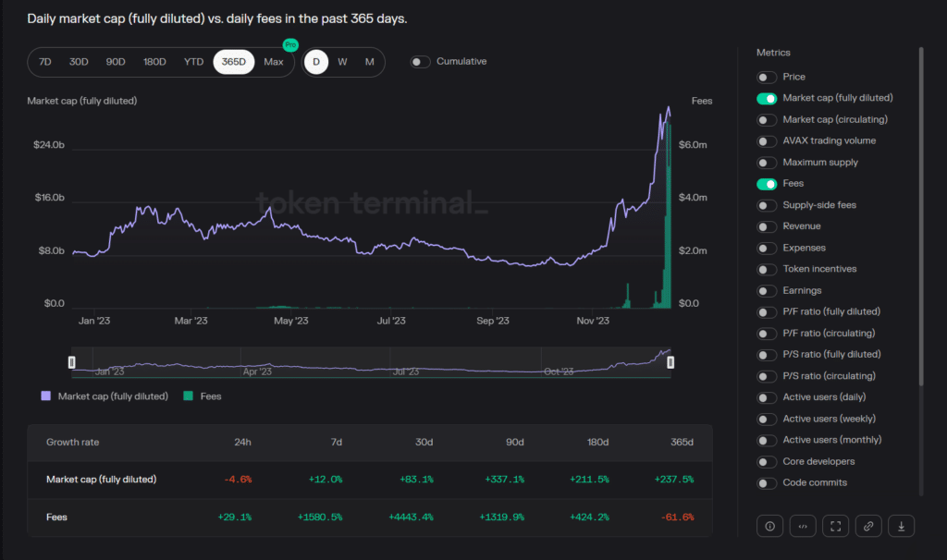This screenshot has height=560, width=947.
Task: Select the YTD timeframe option
Action: coord(193,61)
